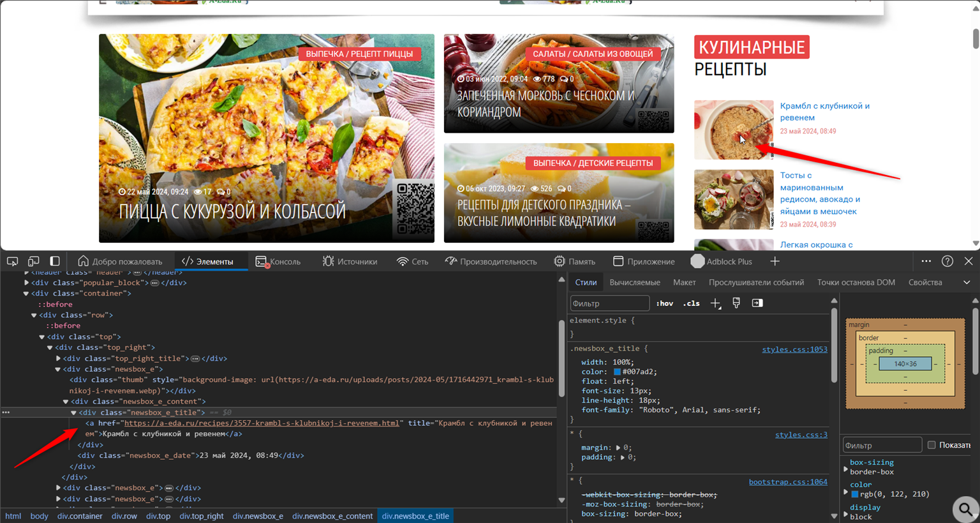The width and height of the screenshot is (980, 523).
Task: Switch to the Вычисляемые tab
Action: pos(635,282)
